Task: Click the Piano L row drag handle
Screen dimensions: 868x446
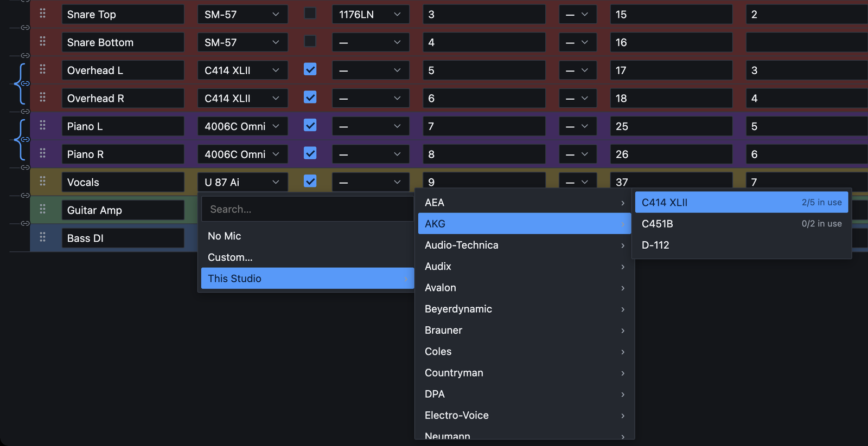Action: tap(42, 125)
